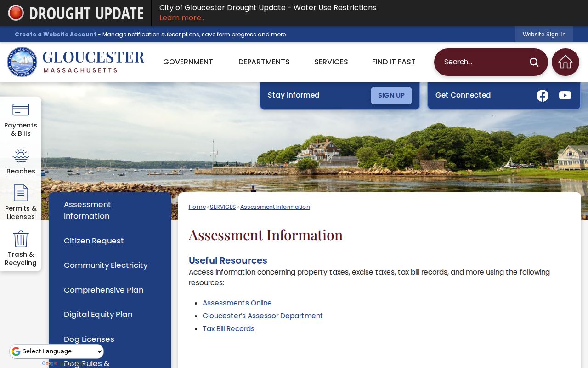Open the Facebook page icon
The width and height of the screenshot is (588, 368).
(543, 95)
